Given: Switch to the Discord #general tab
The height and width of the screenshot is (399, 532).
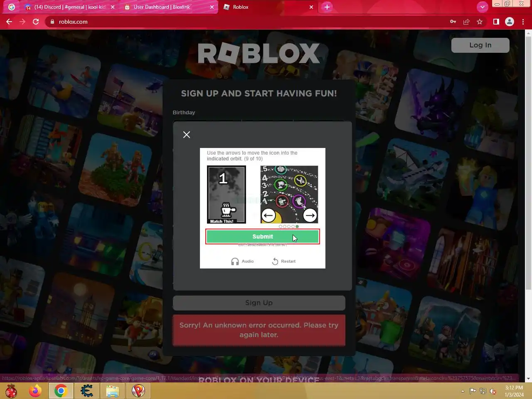Looking at the screenshot, I should coord(70,7).
